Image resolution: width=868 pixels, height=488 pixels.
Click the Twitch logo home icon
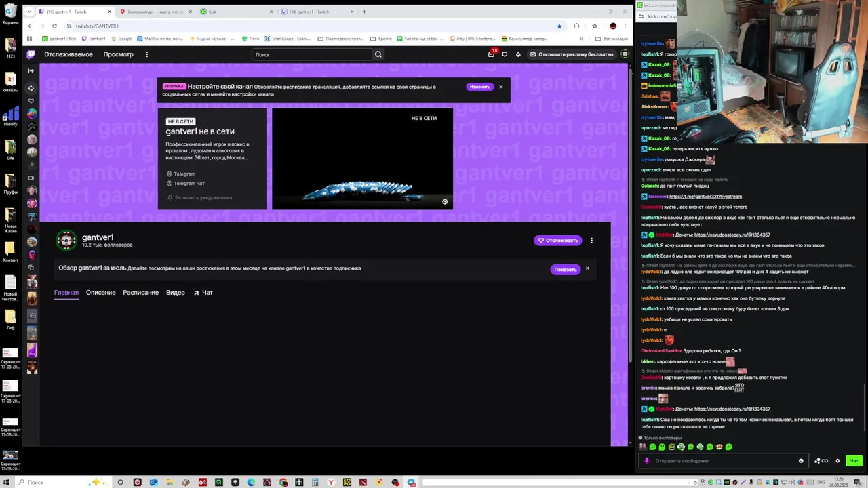point(31,54)
